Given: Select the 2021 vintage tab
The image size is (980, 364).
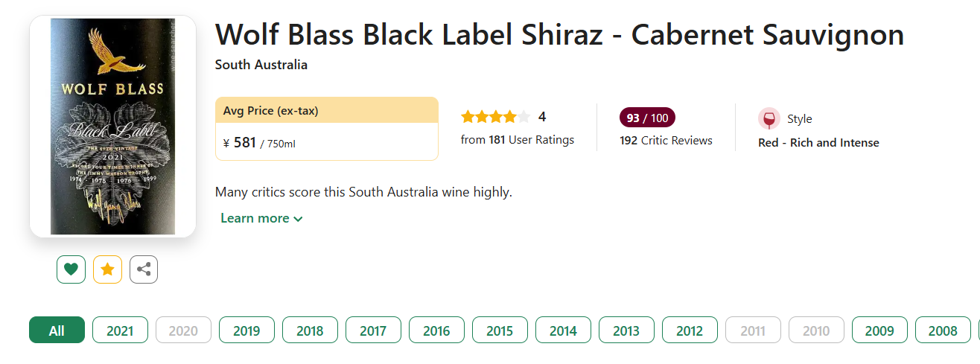Looking at the screenshot, I should pyautogui.click(x=120, y=331).
